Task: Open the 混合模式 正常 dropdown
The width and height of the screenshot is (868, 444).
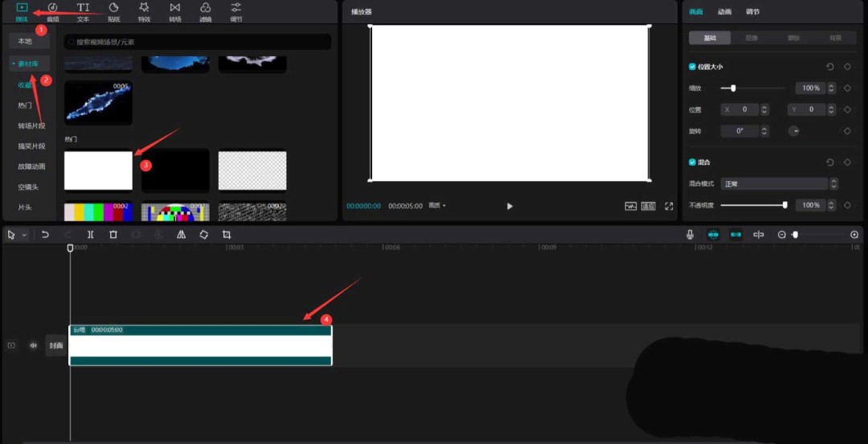Action: pos(780,183)
